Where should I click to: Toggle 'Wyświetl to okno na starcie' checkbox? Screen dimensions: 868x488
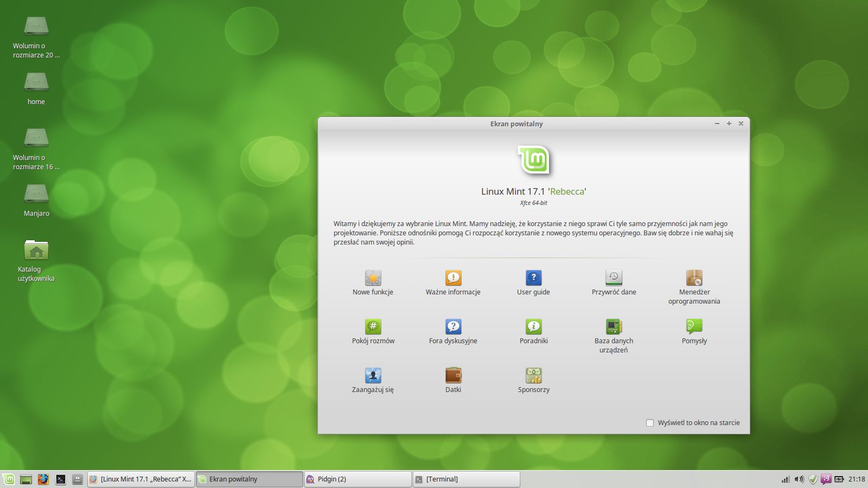pos(650,423)
